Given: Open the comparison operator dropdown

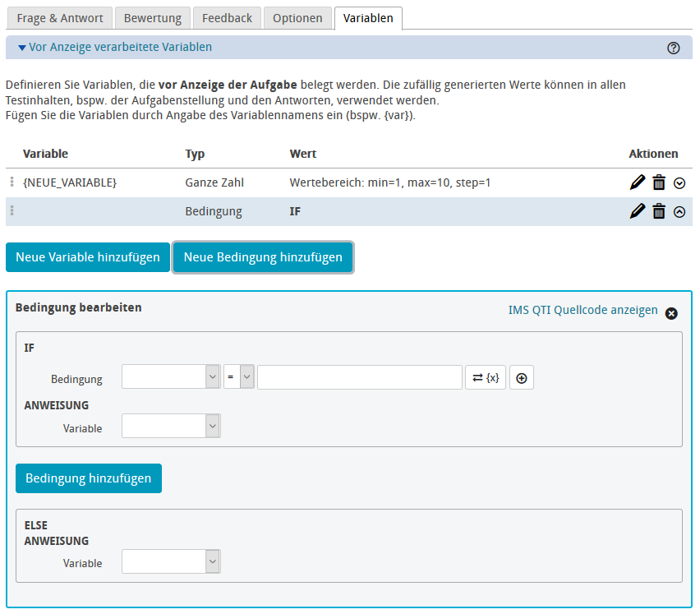Looking at the screenshot, I should pos(238,378).
